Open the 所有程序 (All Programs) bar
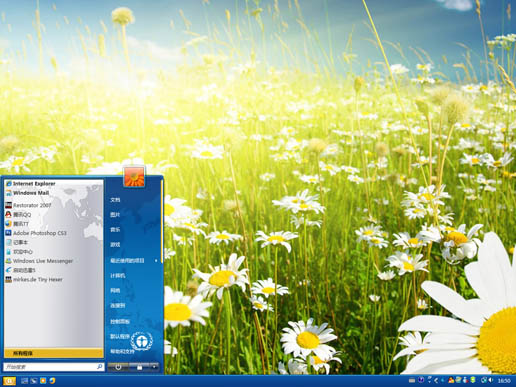The image size is (516, 387). [x=53, y=353]
